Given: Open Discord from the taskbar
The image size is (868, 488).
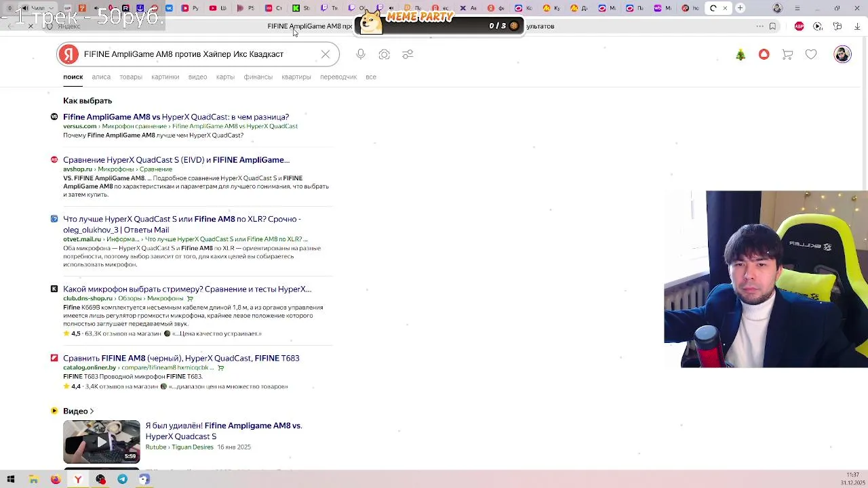Looking at the screenshot, I should (144, 479).
